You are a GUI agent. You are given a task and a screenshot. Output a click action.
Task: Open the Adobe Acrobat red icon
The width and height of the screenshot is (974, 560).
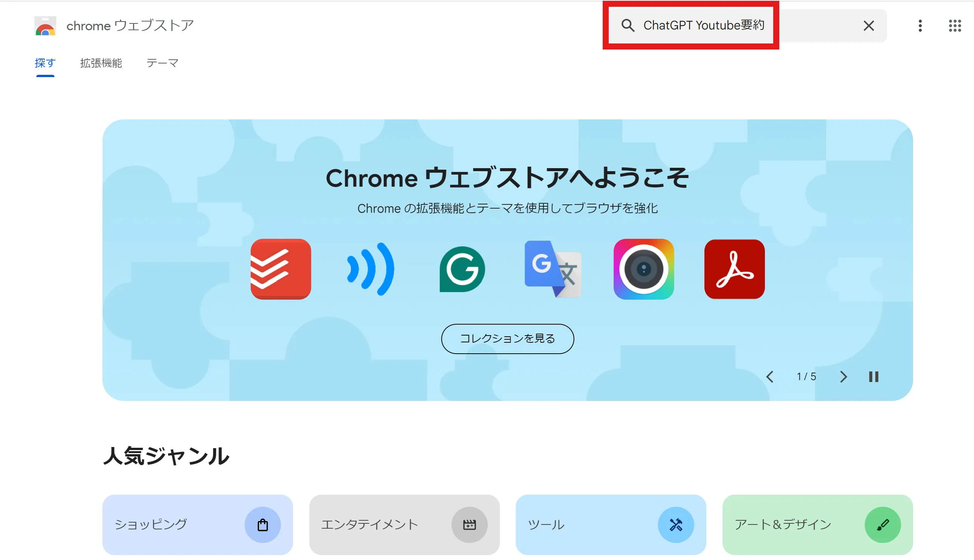pyautogui.click(x=734, y=269)
